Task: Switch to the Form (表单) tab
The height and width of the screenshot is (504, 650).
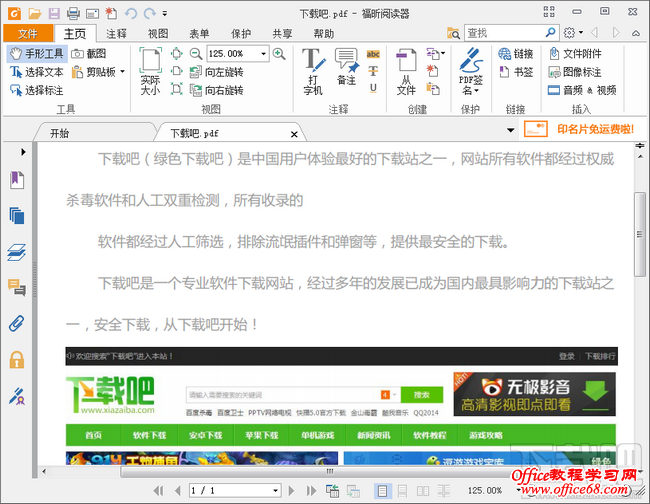Action: coord(199,34)
